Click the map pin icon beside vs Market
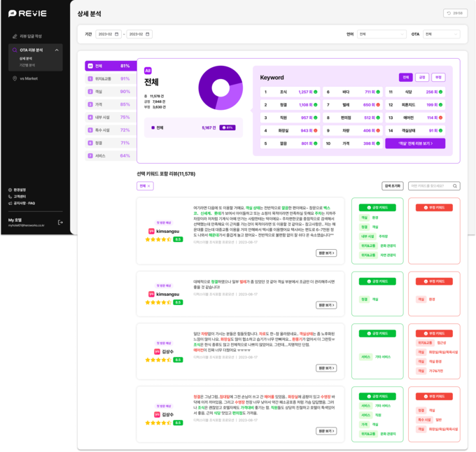Viewport: 476px width, 452px height. point(15,78)
